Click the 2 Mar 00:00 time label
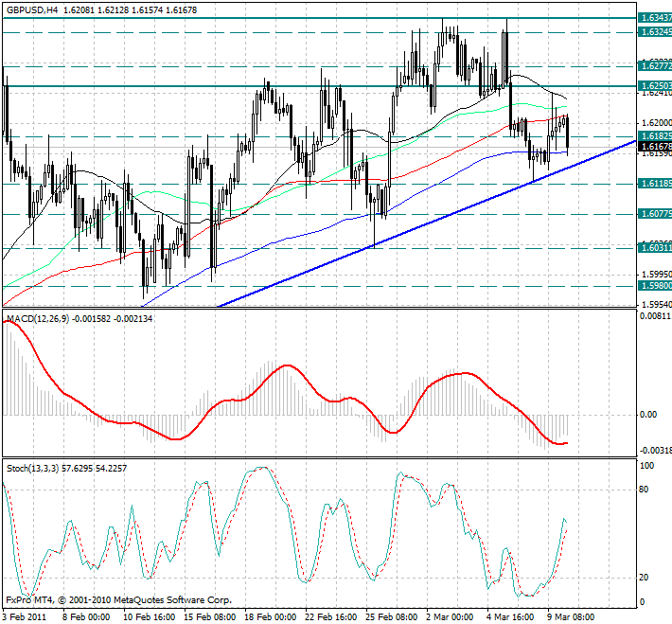Viewport: 672px width, 624px height. (x=450, y=617)
